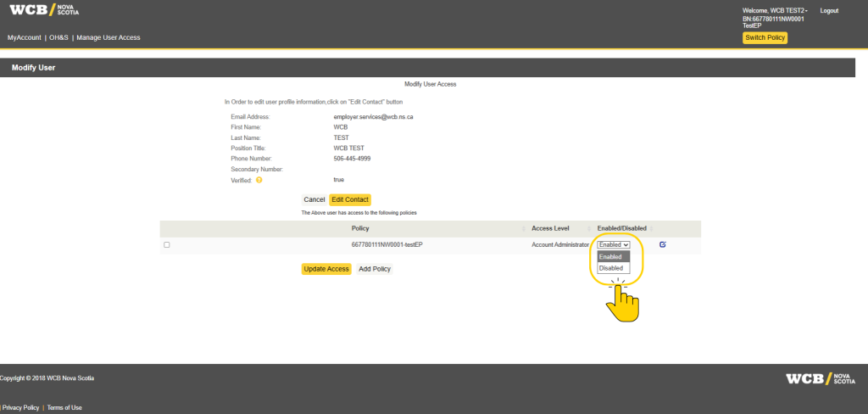868x414 pixels.
Task: Click the Verified help question-mark icon
Action: [259, 180]
